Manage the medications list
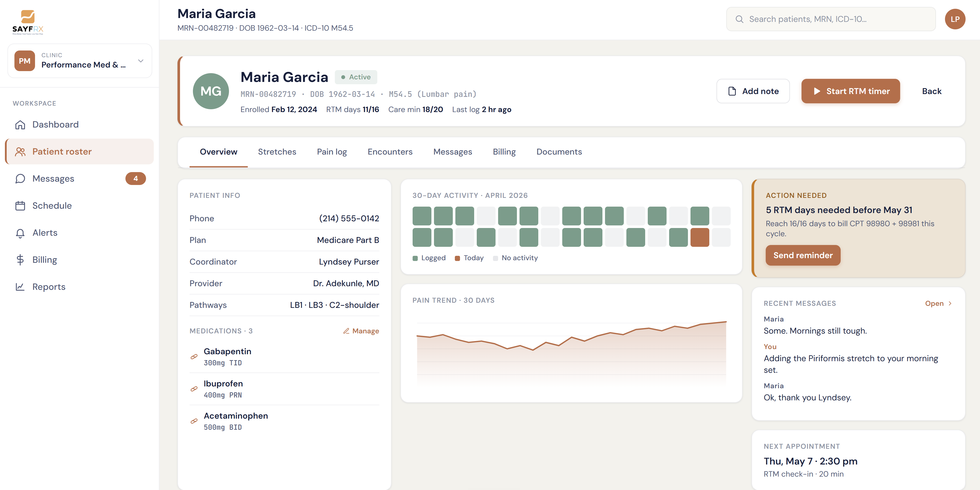 coord(361,331)
